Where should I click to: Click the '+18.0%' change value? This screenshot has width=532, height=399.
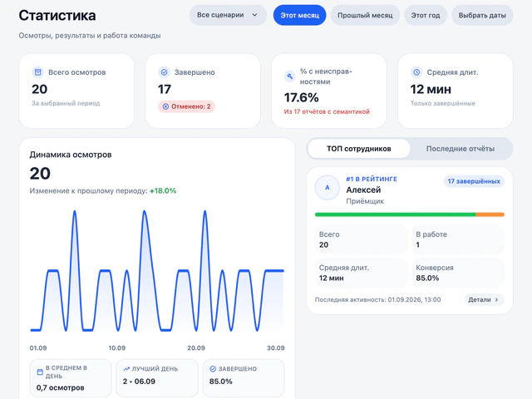163,190
